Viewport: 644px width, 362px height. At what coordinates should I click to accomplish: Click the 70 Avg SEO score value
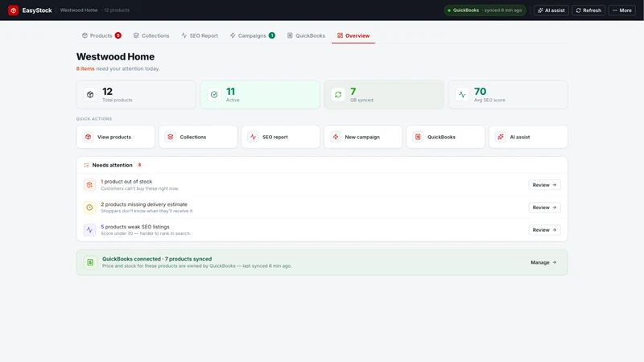click(480, 91)
